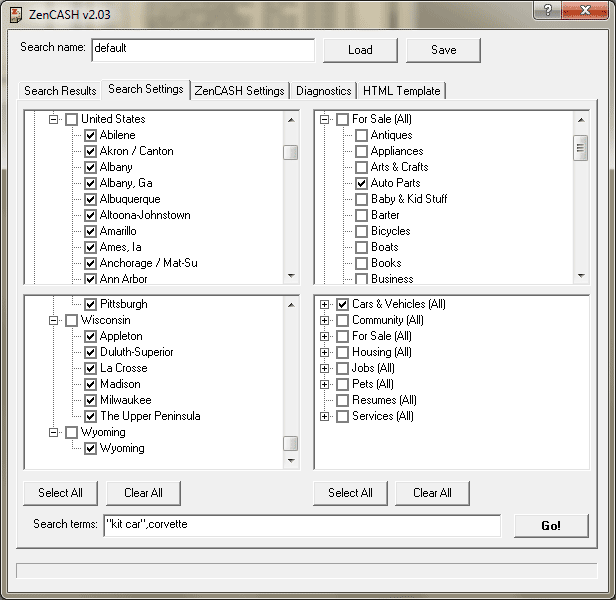The height and width of the screenshot is (600, 616).
Task: Enable the Antiques category checkbox
Action: click(361, 135)
